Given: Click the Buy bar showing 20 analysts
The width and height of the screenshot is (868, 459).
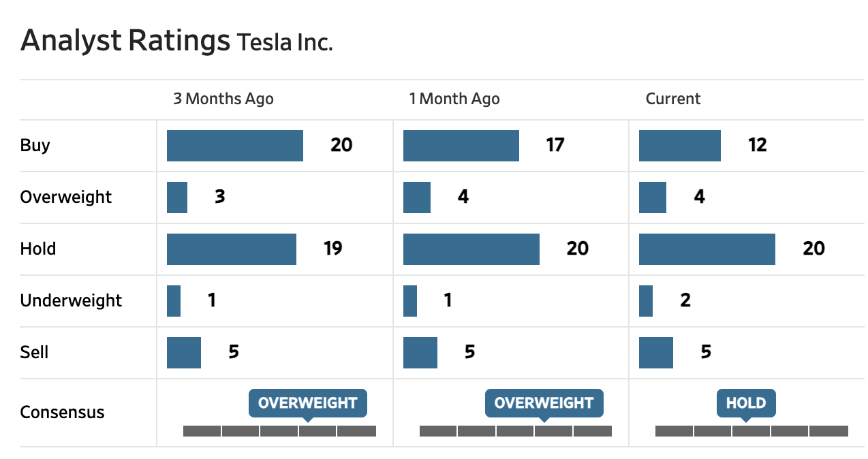Looking at the screenshot, I should [235, 146].
